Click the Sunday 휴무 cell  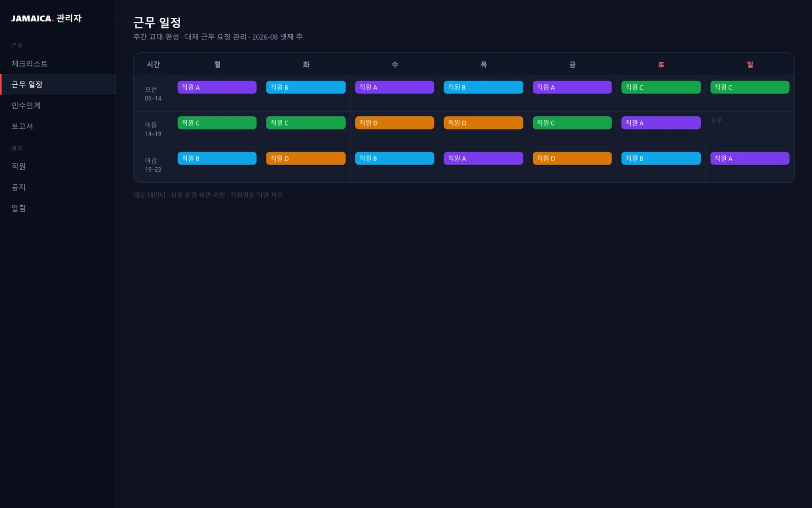pyautogui.click(x=750, y=129)
